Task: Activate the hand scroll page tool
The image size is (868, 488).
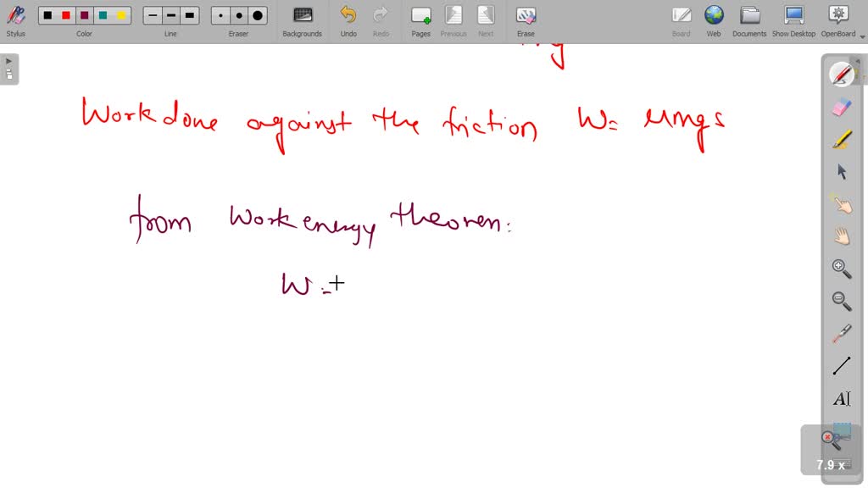Action: pyautogui.click(x=842, y=236)
